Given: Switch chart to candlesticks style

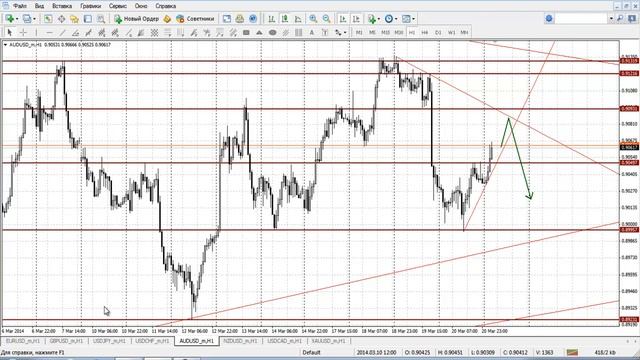Looking at the screenshot, I should (x=285, y=19).
